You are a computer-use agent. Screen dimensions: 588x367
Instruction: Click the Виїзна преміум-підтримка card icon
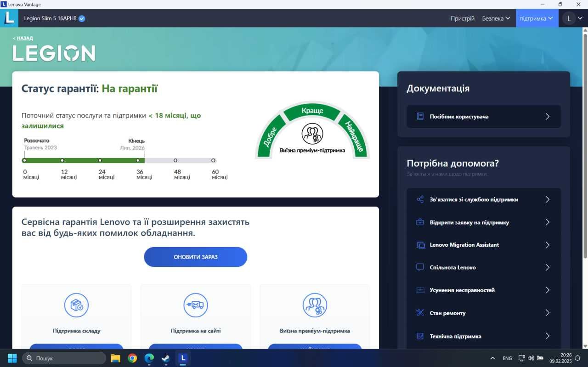pos(315,305)
